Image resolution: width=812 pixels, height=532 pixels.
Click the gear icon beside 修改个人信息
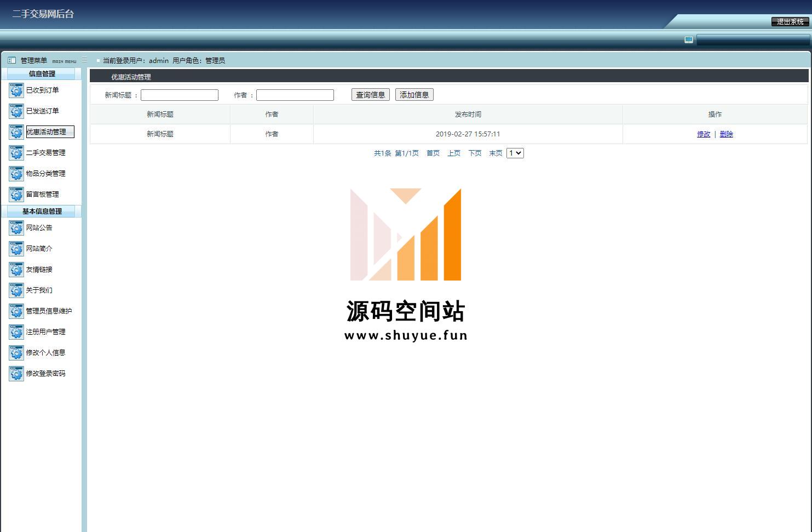pos(16,353)
